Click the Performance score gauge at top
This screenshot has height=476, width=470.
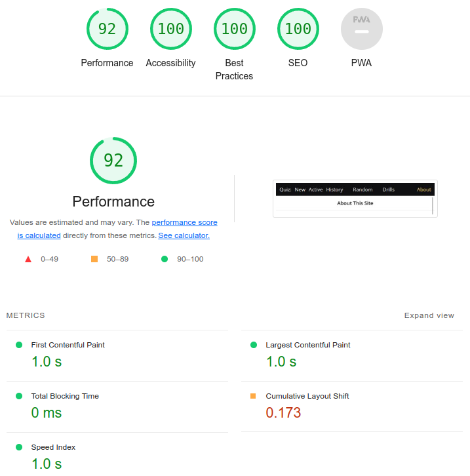tap(107, 29)
